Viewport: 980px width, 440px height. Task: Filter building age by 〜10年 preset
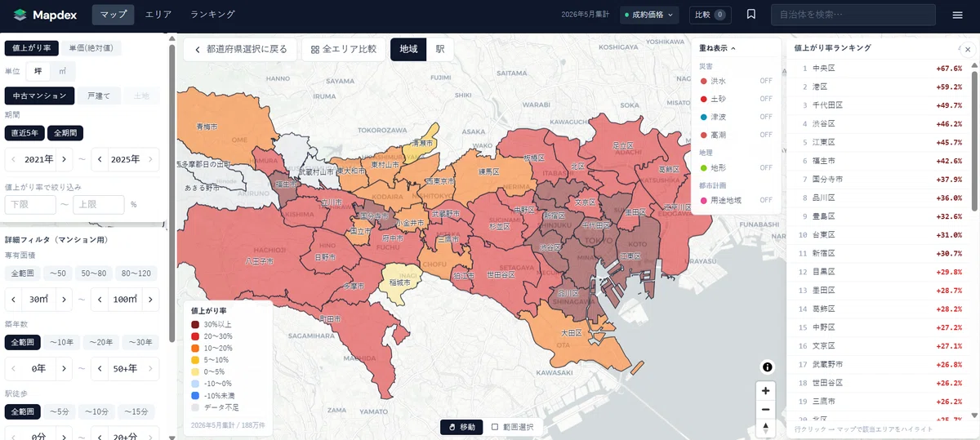[61, 342]
